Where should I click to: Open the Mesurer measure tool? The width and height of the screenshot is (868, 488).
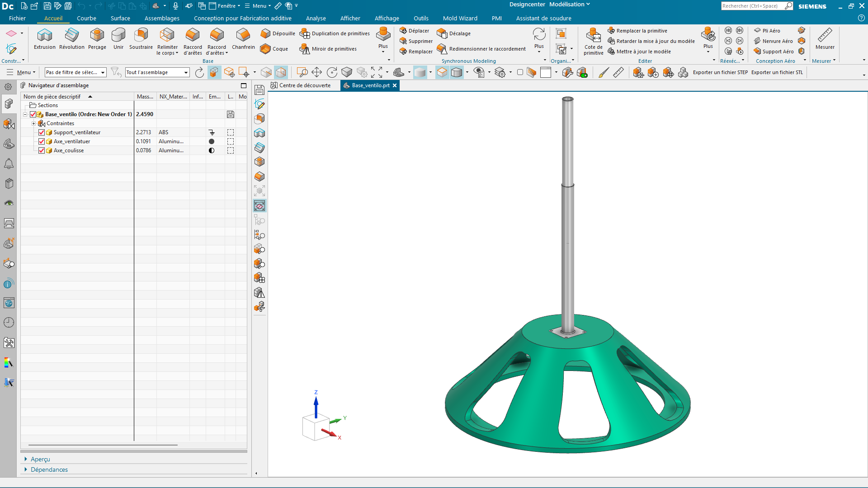(825, 39)
